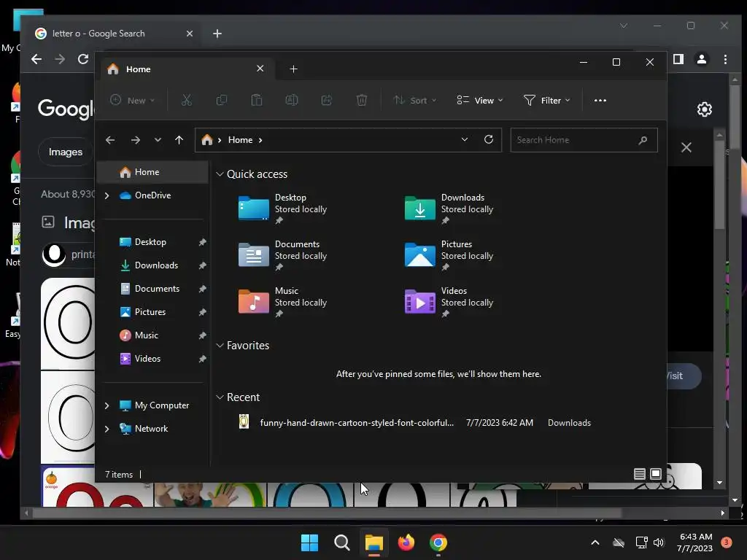Click the 6:43 AM clock on taskbar
The image size is (747, 560).
tap(694, 542)
